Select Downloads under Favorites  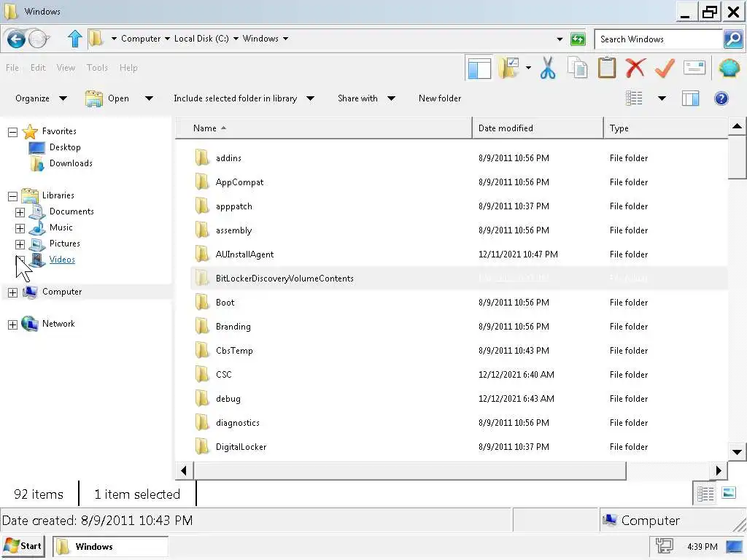pos(71,163)
